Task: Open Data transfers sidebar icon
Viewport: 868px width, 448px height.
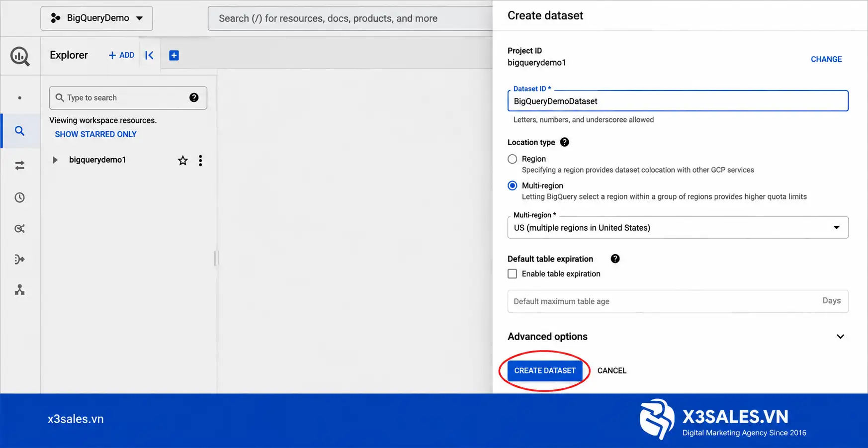Action: 19,166
